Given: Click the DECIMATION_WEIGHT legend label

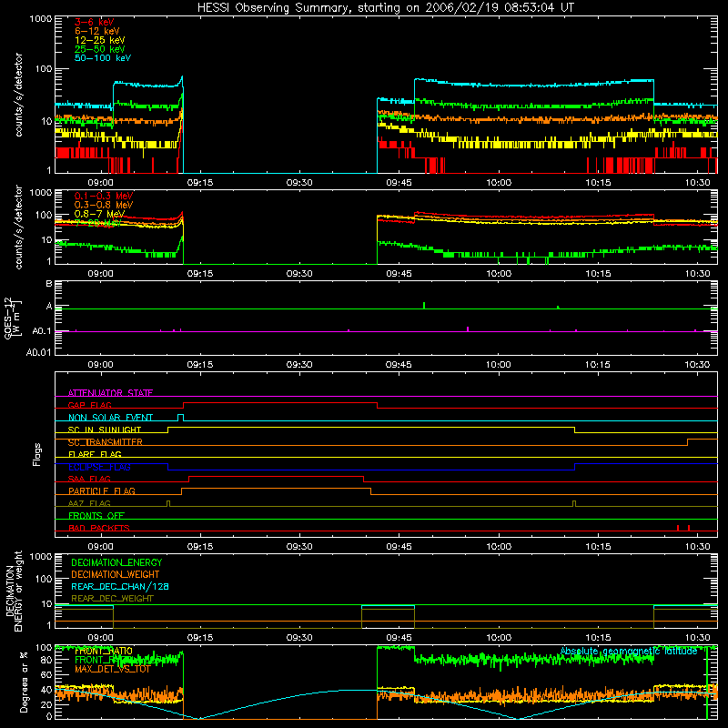Looking at the screenshot, I should [x=116, y=574].
